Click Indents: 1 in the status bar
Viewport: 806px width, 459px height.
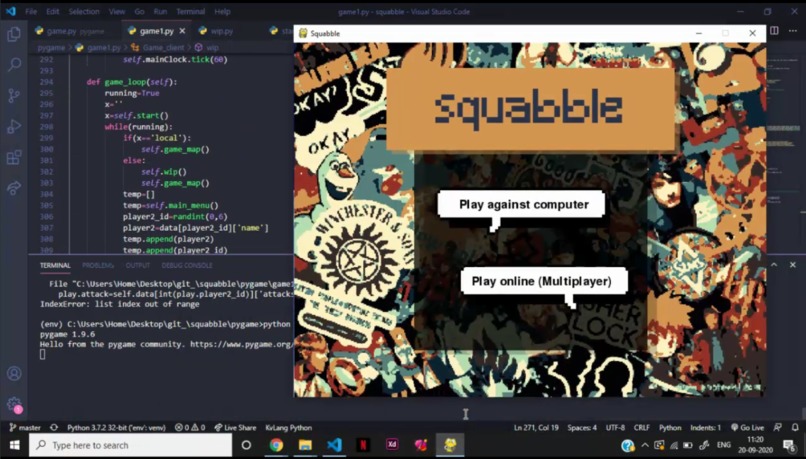pos(705,428)
